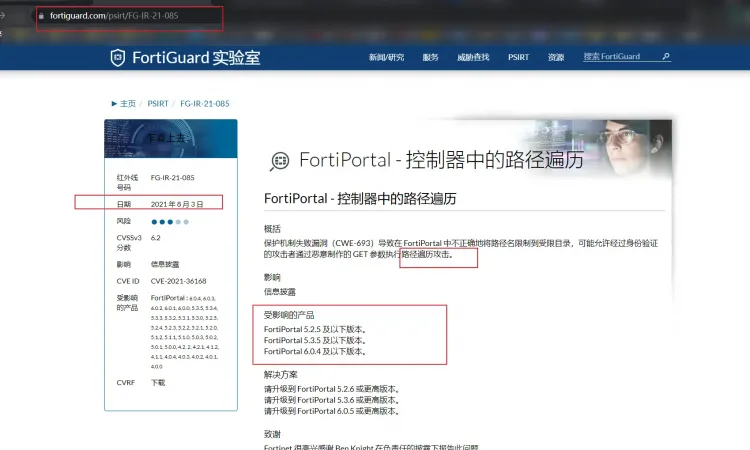
Task: Open PSIRT breadcrumb link
Action: 158,103
